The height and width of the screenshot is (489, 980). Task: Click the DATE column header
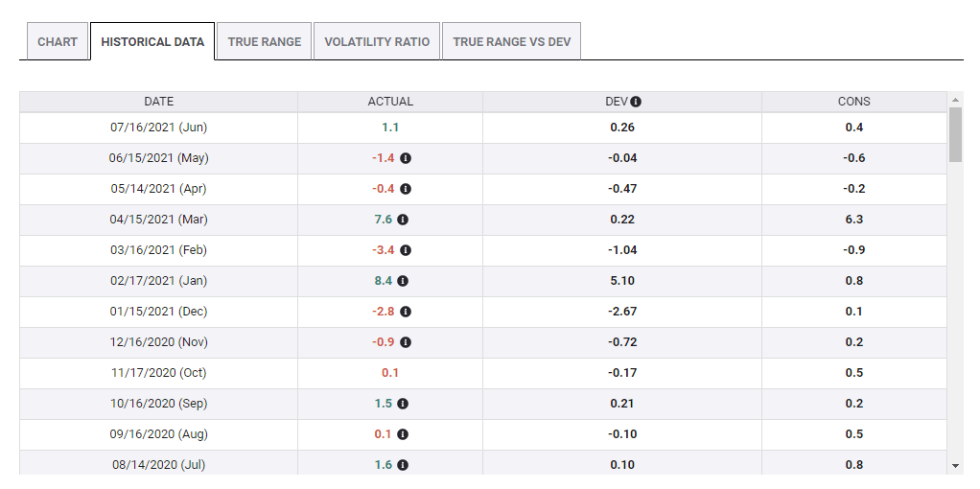(x=159, y=102)
